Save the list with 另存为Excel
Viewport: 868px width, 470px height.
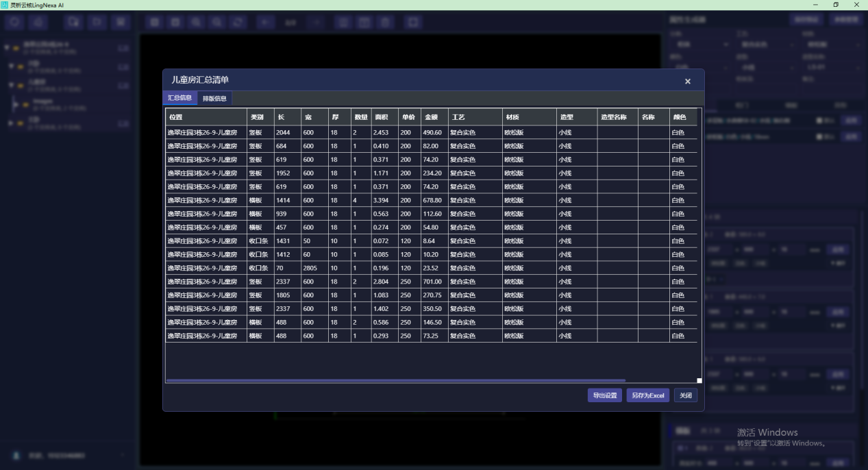click(x=648, y=395)
